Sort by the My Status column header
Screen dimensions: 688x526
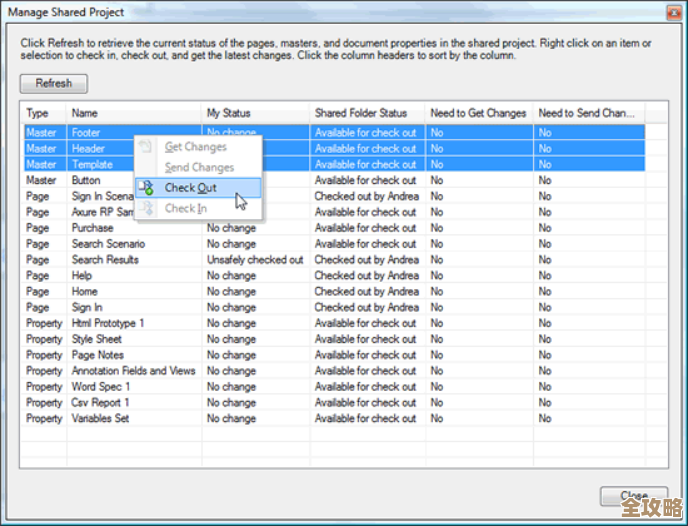(x=254, y=113)
